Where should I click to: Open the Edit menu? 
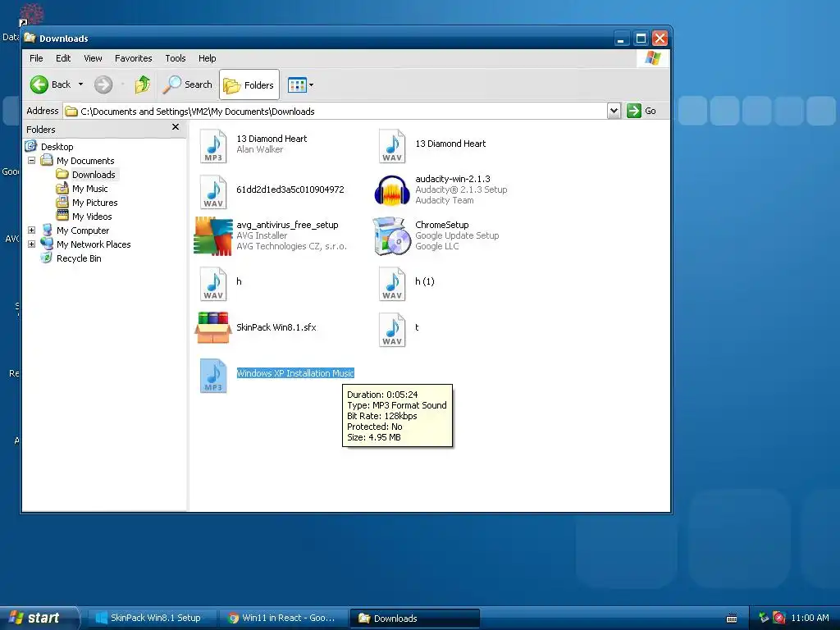coord(63,58)
